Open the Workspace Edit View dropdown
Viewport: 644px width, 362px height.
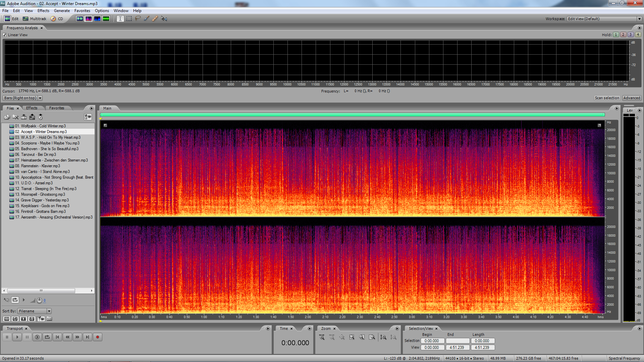click(x=639, y=19)
